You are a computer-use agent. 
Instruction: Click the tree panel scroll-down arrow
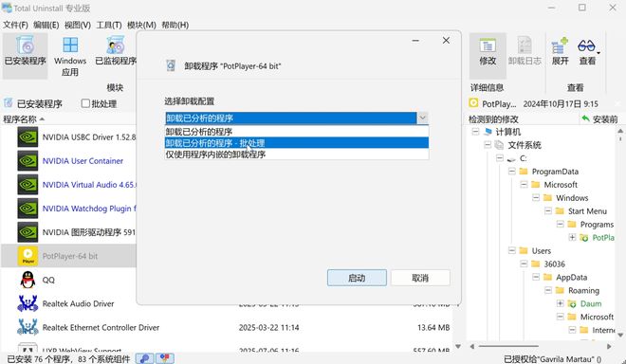point(620,335)
